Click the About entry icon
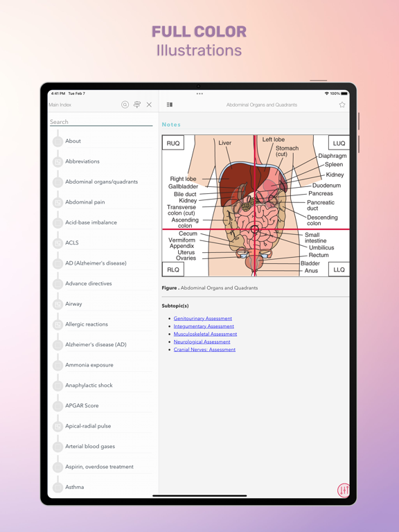The height and width of the screenshot is (532, 399). click(x=57, y=141)
